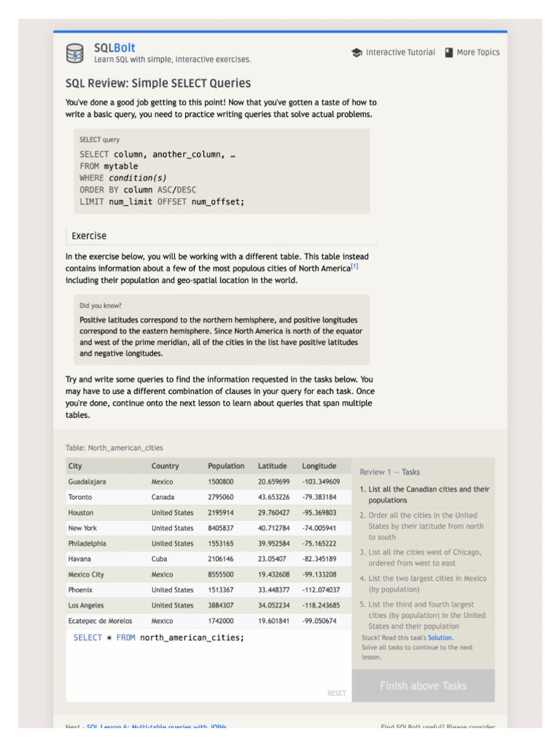Open footnote [1] after North America
This screenshot has height=747, width=560.
coord(354,266)
